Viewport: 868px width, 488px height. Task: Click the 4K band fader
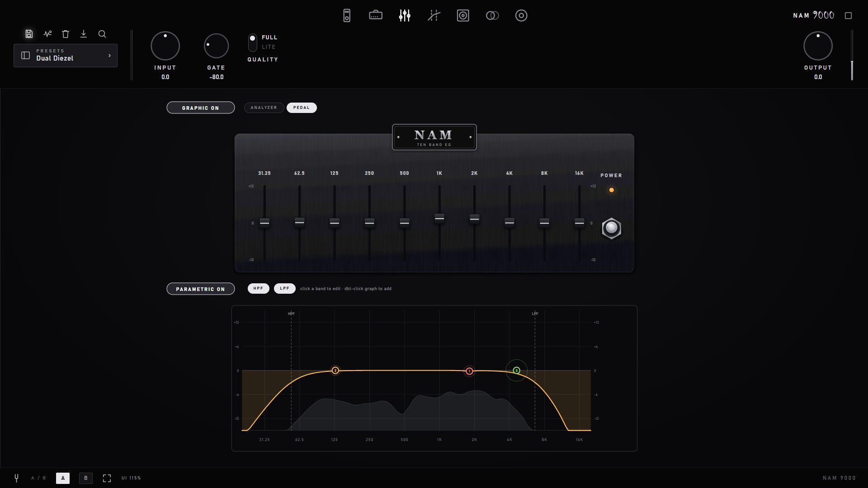tap(509, 222)
